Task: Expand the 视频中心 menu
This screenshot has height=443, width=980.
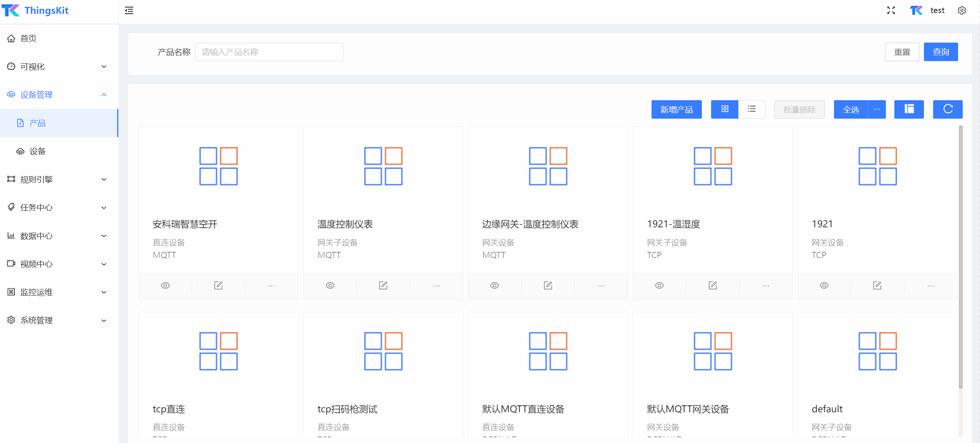Action: pos(59,264)
